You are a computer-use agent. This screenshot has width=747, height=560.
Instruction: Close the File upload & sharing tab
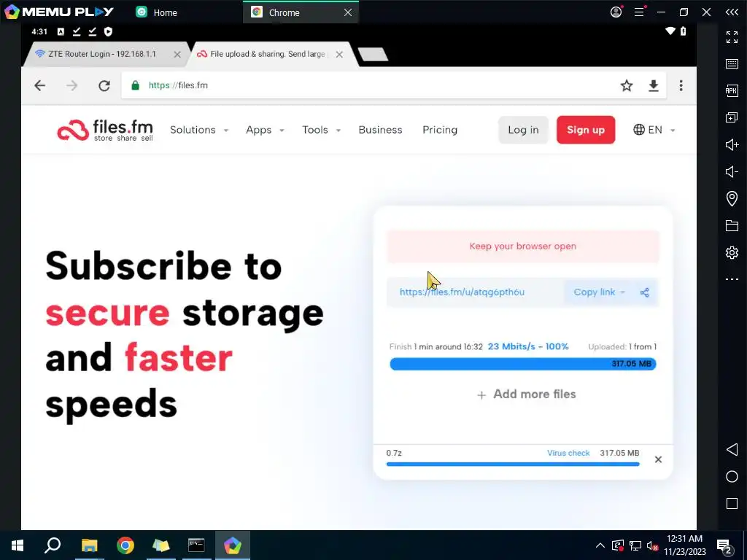[339, 55]
